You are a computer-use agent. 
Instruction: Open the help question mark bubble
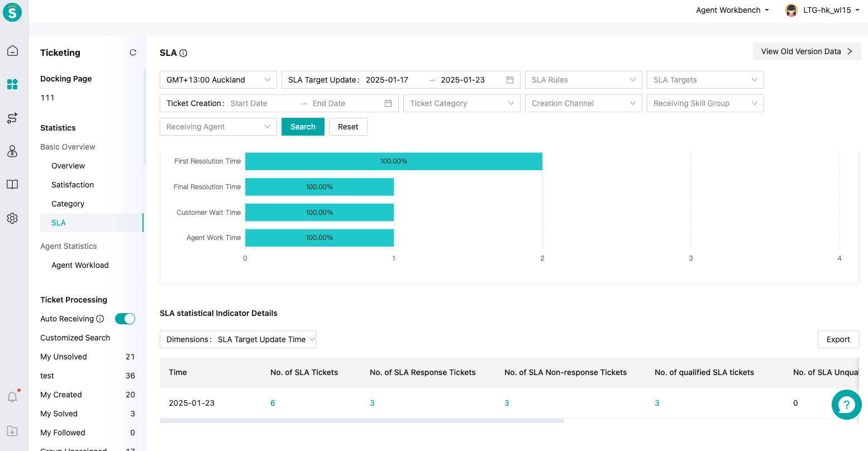846,405
